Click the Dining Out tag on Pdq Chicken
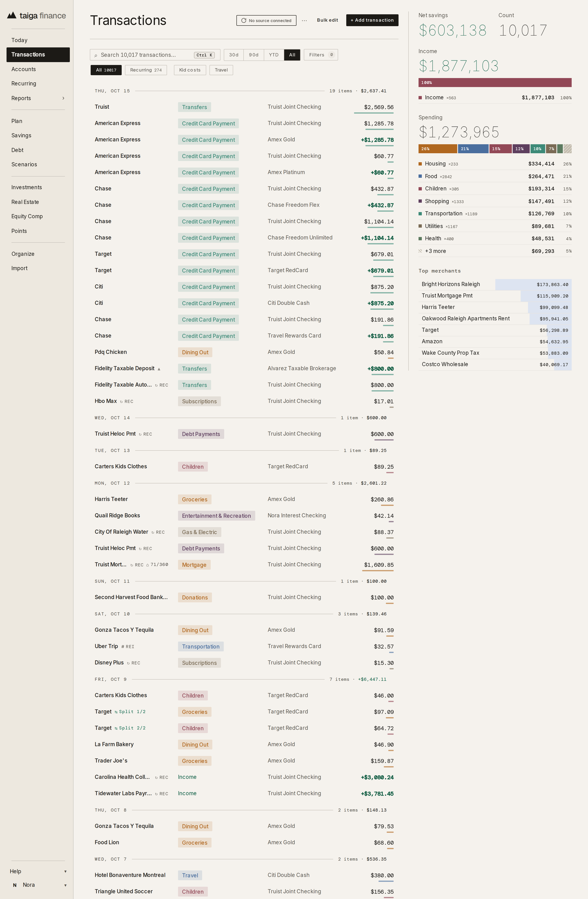 pos(195,353)
